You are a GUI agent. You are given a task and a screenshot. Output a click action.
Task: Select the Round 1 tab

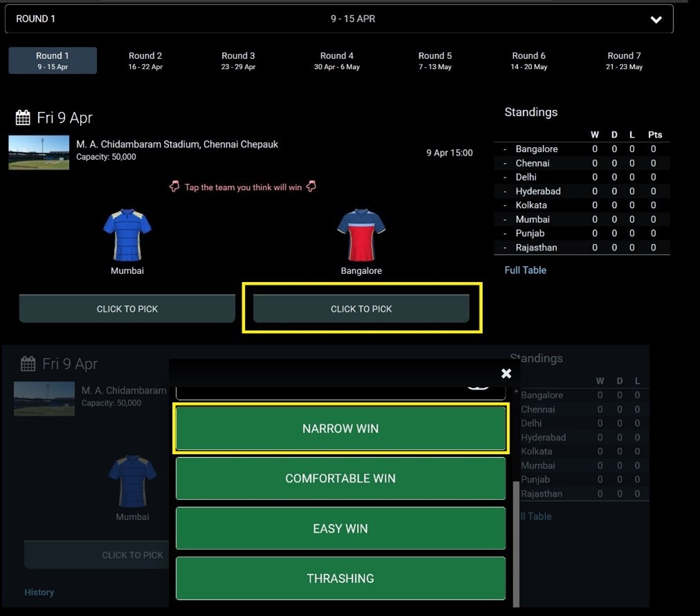pyautogui.click(x=53, y=61)
